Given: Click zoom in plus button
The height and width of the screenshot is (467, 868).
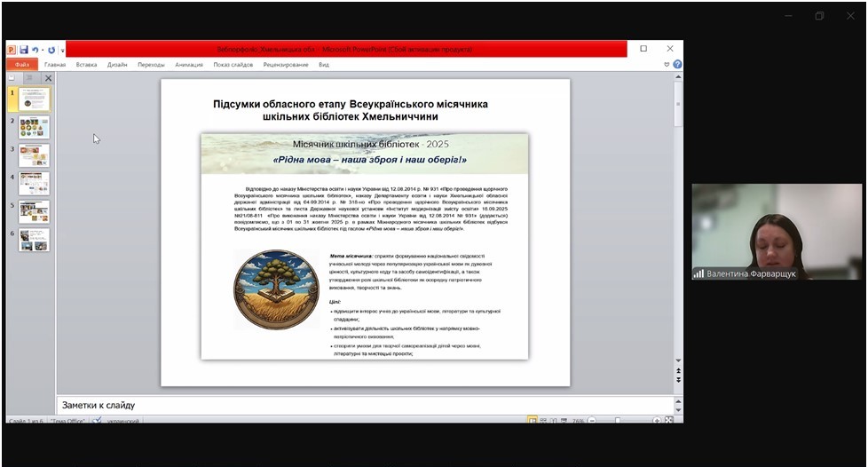Looking at the screenshot, I should (x=657, y=421).
